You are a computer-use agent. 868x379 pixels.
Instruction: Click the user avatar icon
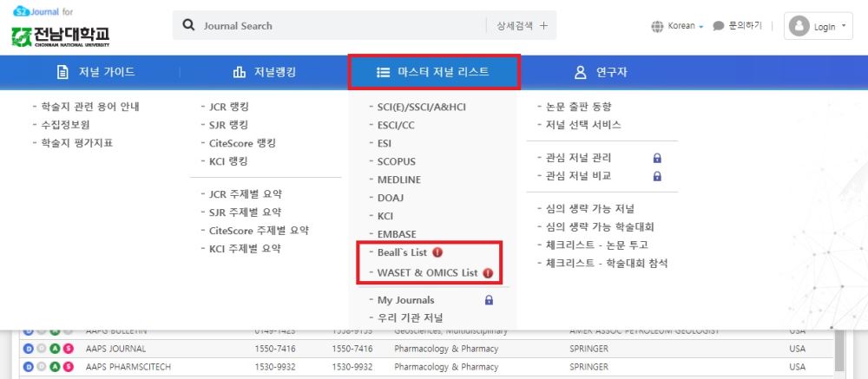(799, 26)
